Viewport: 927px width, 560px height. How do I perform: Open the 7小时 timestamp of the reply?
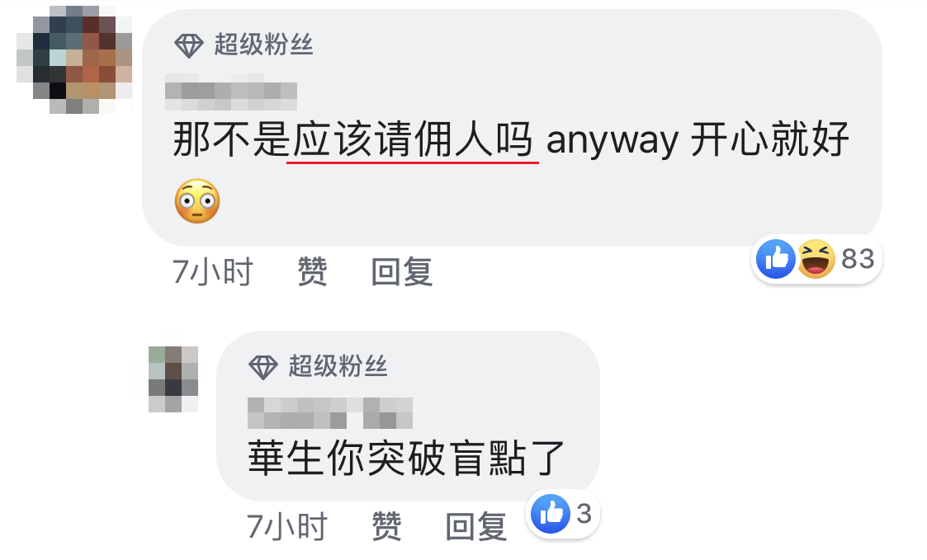tap(287, 526)
